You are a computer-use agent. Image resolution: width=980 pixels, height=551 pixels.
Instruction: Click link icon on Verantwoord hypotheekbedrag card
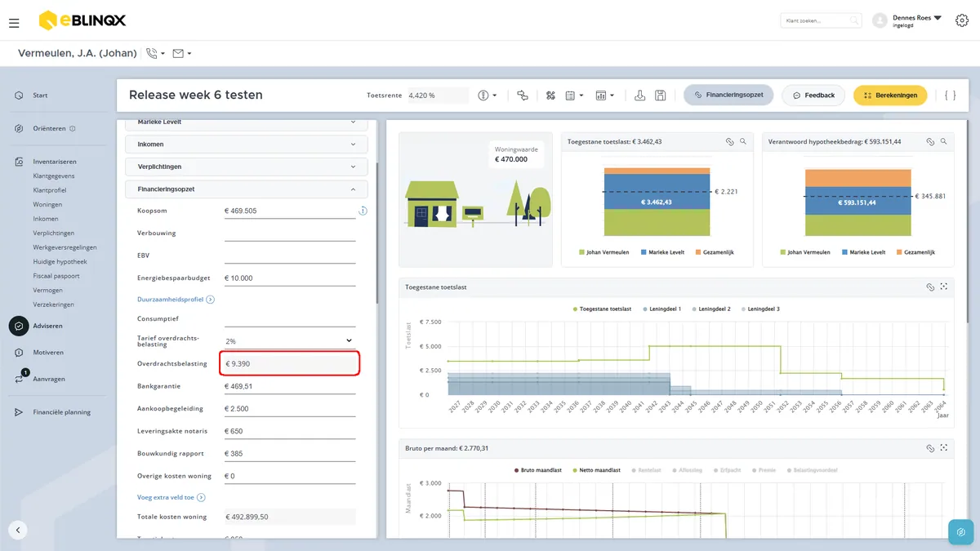pos(930,141)
